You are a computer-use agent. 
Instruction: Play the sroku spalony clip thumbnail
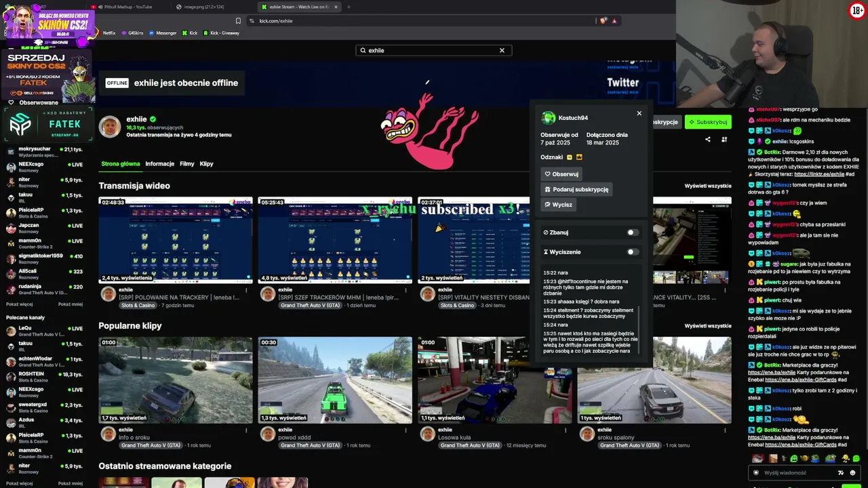tap(654, 380)
